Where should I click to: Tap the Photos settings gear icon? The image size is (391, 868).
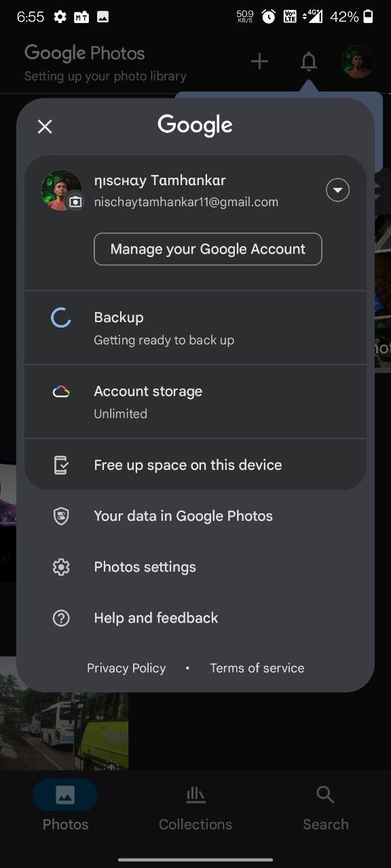[61, 567]
